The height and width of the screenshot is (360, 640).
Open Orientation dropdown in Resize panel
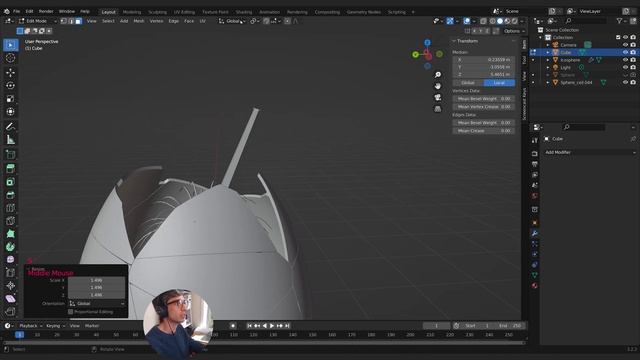[x=97, y=304]
